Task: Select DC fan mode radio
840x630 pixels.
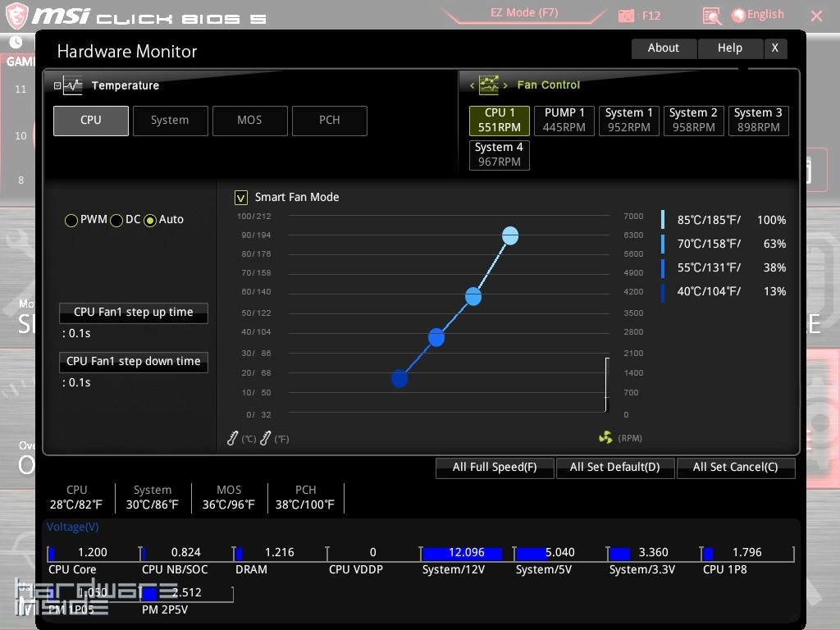Action: click(116, 220)
